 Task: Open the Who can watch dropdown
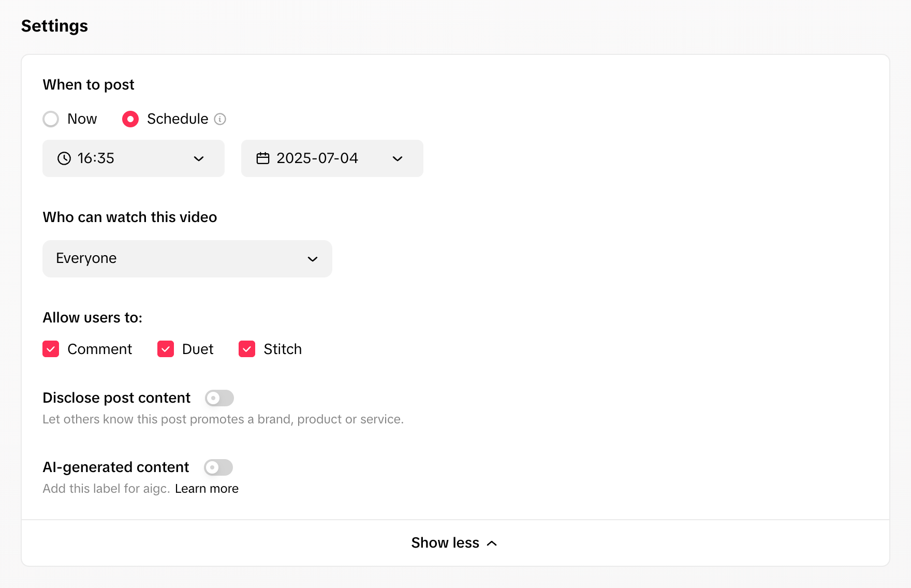pyautogui.click(x=187, y=259)
